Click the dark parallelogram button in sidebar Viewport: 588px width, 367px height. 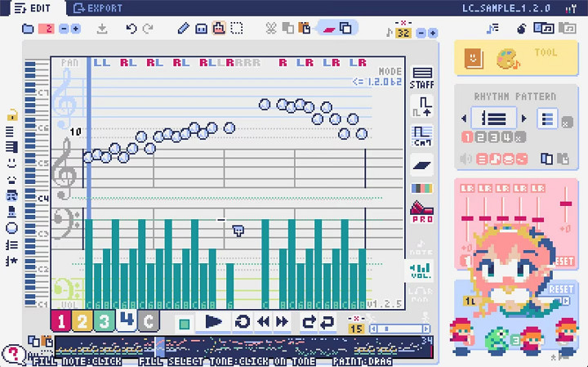click(x=422, y=165)
